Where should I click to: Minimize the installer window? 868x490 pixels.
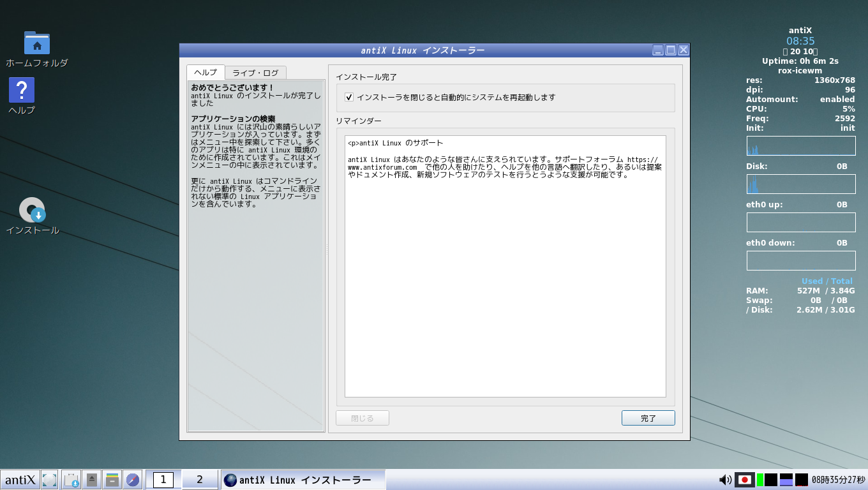click(x=658, y=50)
